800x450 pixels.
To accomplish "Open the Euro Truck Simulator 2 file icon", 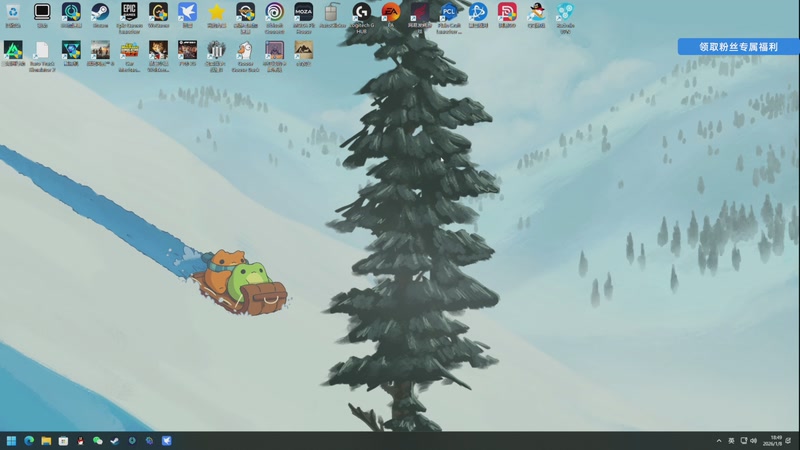I will click(x=42, y=56).
